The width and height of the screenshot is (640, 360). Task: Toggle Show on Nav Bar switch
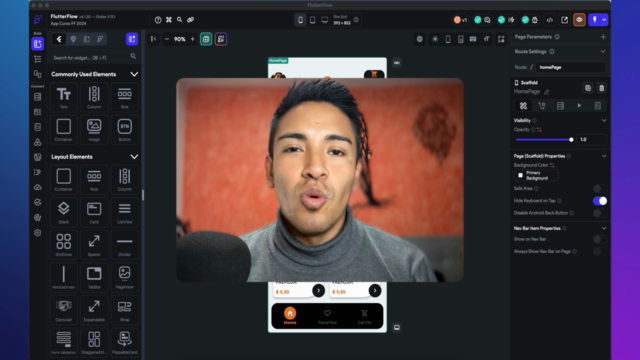click(599, 239)
